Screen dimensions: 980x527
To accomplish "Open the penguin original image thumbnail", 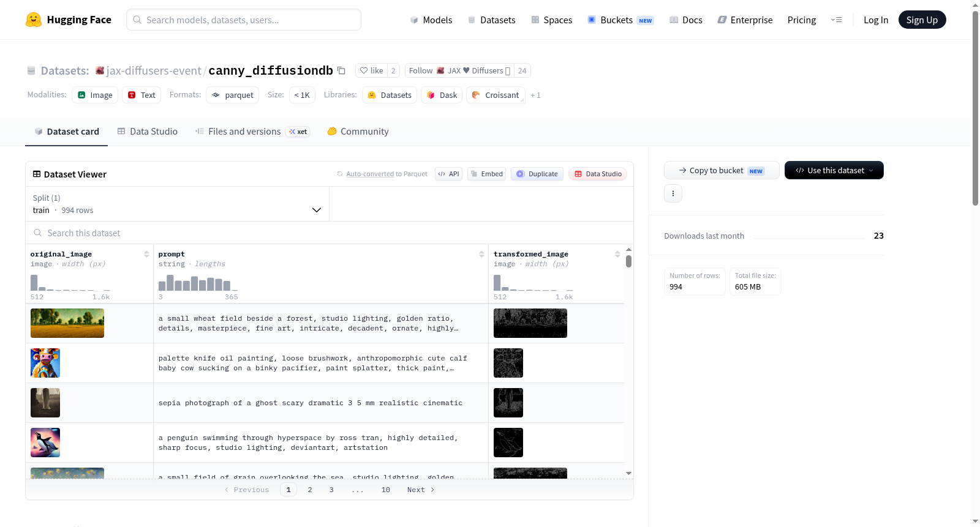I will point(45,443).
